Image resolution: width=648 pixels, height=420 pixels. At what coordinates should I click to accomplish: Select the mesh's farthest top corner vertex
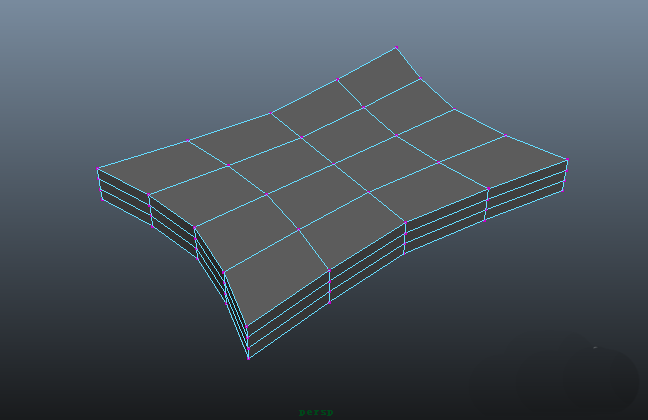(396, 48)
